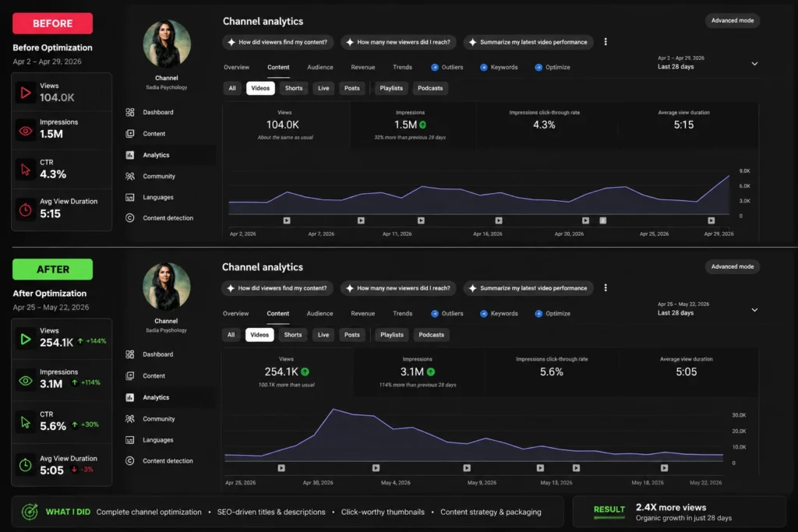
Task: Switch to Revenue tab in bottom panel
Action: pyautogui.click(x=363, y=314)
